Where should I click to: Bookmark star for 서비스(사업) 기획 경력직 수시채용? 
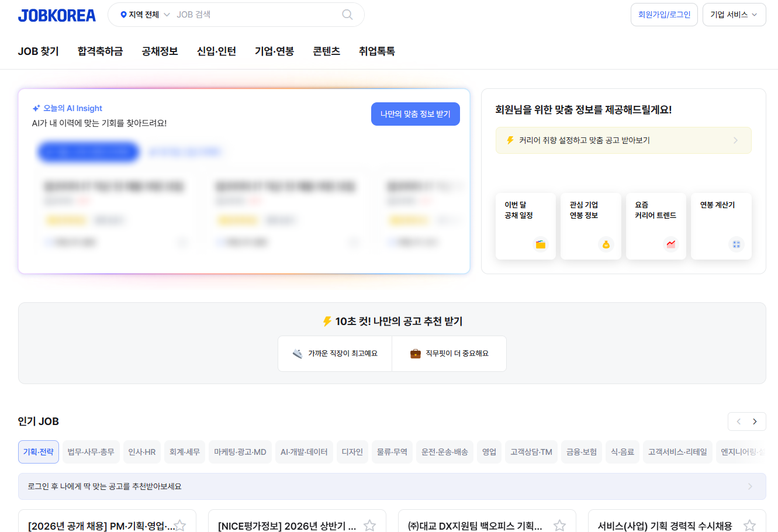pyautogui.click(x=749, y=526)
